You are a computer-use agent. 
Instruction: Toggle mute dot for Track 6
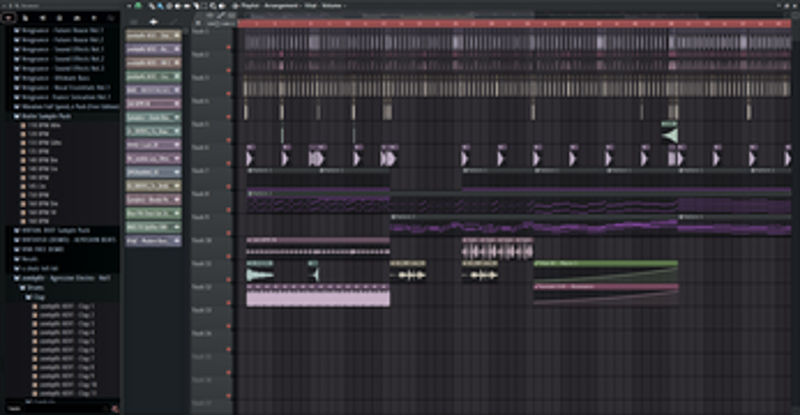[230, 147]
